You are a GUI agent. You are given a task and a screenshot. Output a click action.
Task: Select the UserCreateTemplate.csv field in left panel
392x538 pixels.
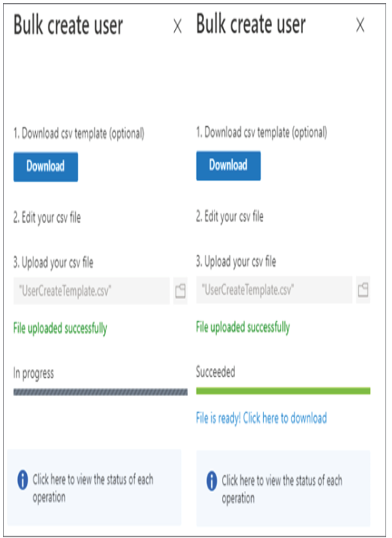point(91,291)
